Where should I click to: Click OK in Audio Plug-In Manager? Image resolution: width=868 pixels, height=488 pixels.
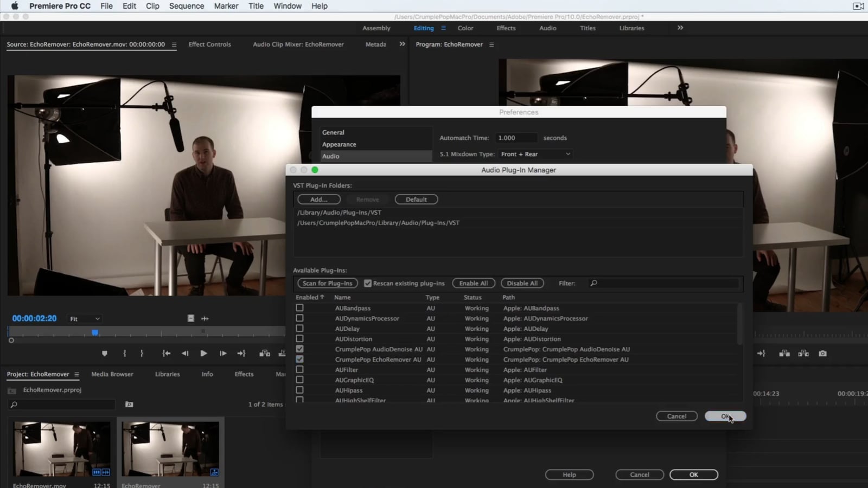(x=725, y=416)
